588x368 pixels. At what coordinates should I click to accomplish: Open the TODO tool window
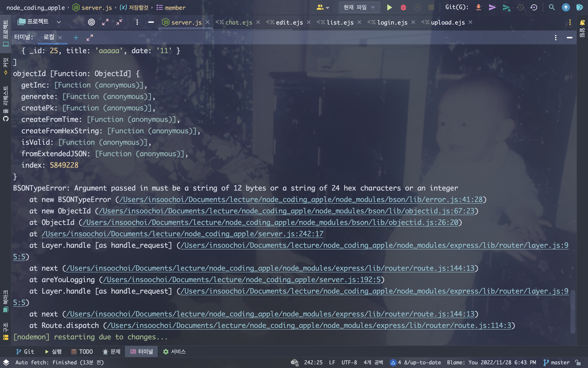pyautogui.click(x=82, y=351)
